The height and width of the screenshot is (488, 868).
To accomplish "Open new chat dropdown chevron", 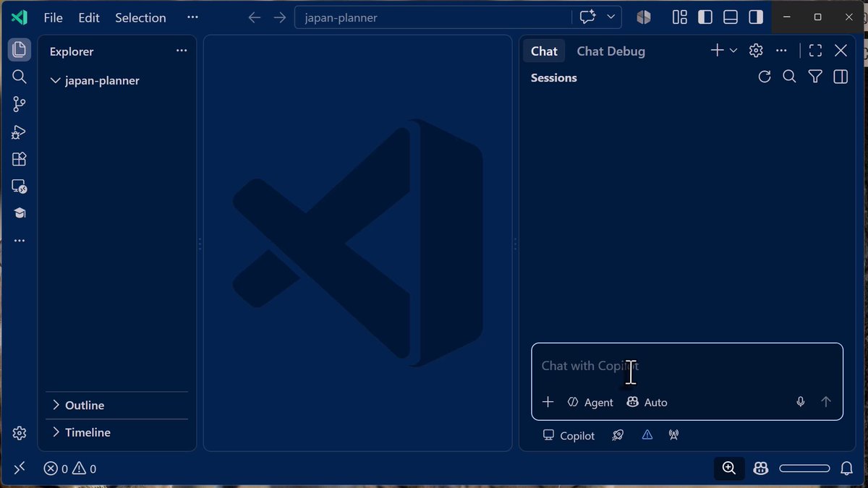I will (x=733, y=51).
